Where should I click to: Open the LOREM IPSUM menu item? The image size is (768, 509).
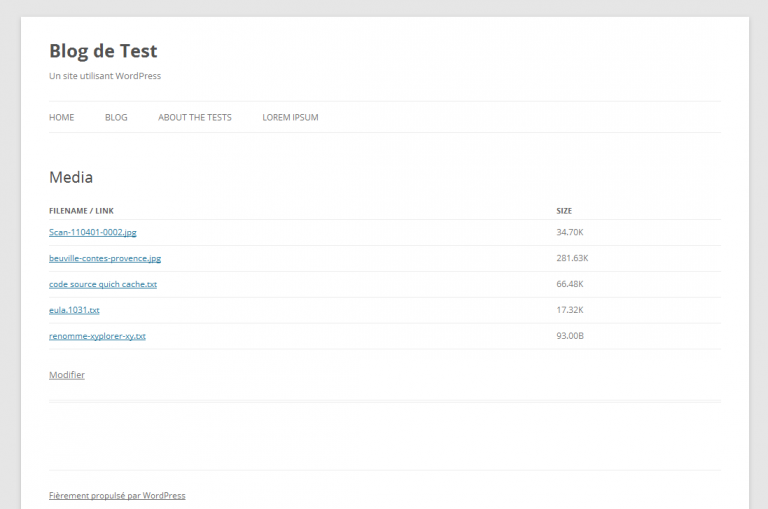pos(290,118)
